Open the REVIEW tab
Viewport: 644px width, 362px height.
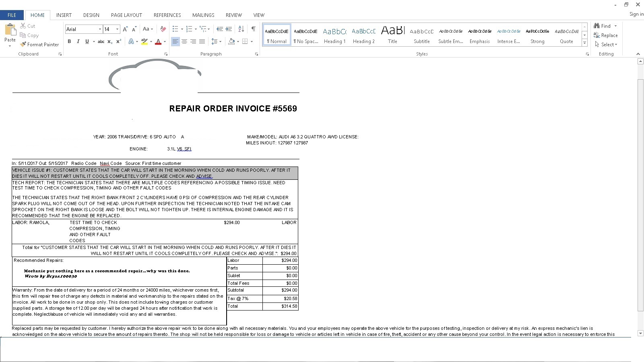233,15
